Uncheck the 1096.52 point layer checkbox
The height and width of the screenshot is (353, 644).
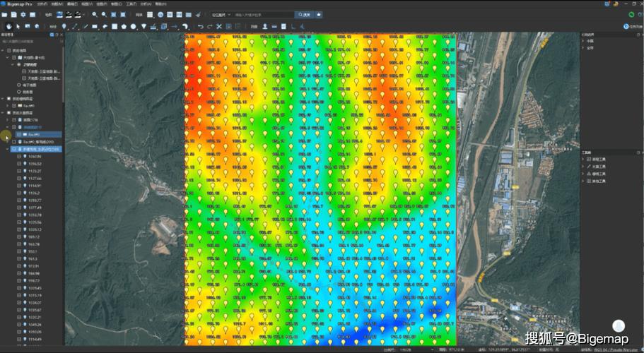click(19, 163)
